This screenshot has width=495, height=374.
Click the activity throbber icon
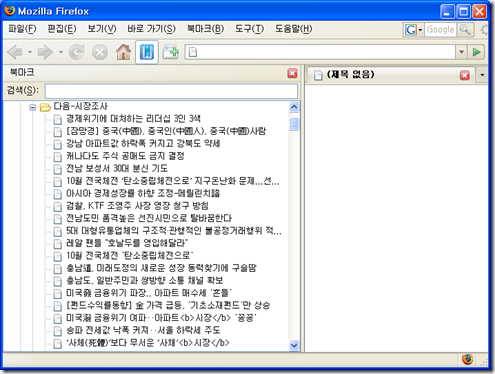pyautogui.click(x=484, y=30)
